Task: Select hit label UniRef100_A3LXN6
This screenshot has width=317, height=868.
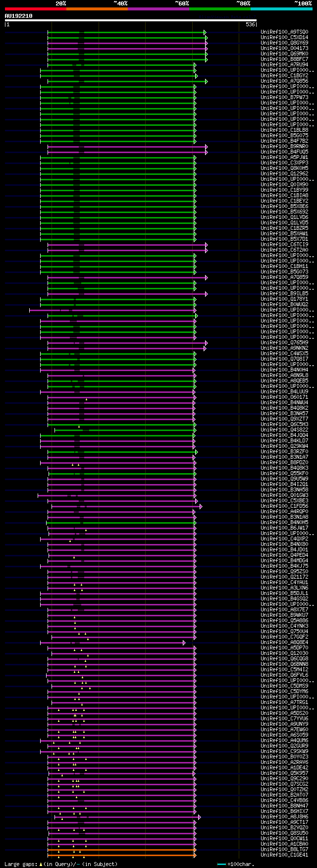Action: pyautogui.click(x=284, y=588)
